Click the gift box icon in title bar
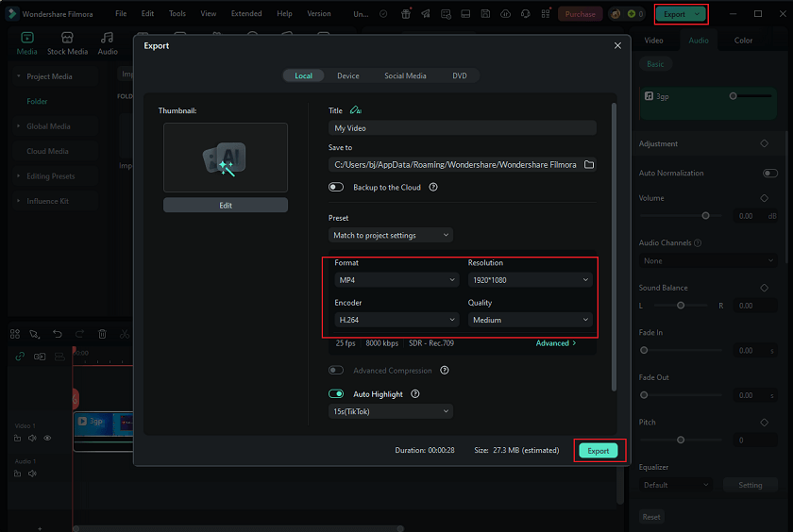This screenshot has width=793, height=532. (406, 13)
